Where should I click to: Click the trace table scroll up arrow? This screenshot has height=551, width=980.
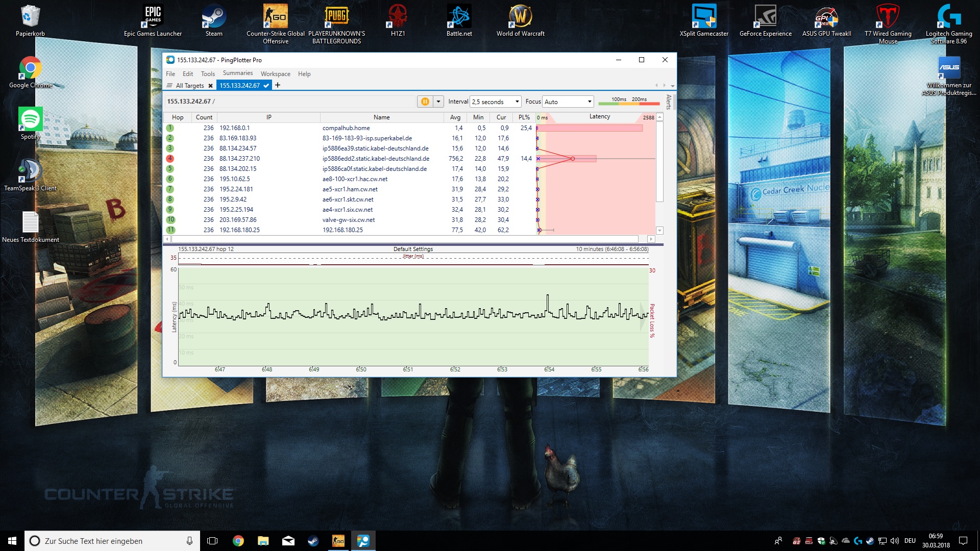pyautogui.click(x=659, y=117)
